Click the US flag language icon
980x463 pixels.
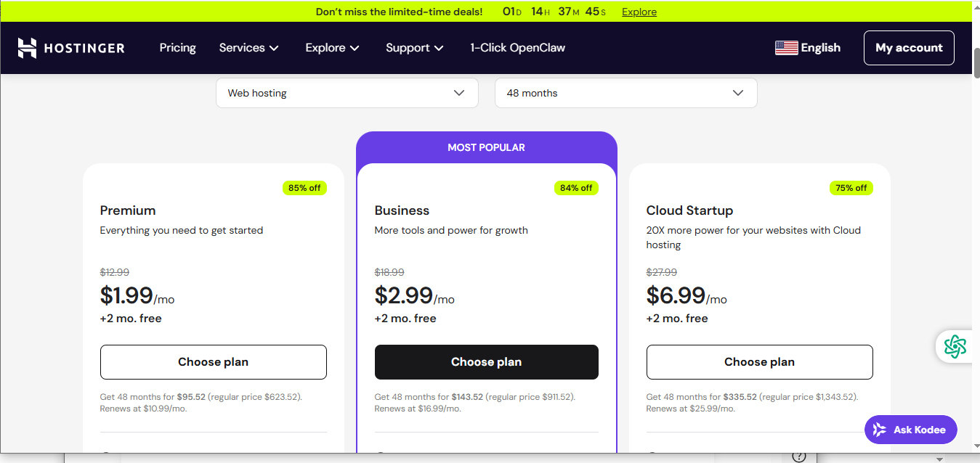coord(786,48)
